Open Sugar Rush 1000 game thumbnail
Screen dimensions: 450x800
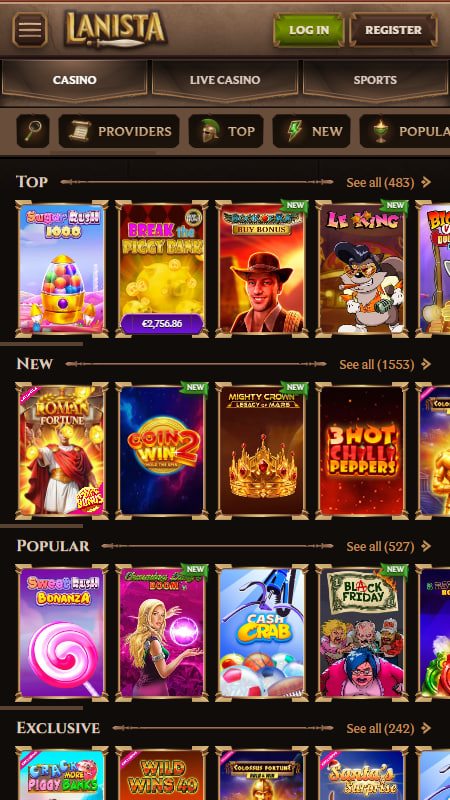(62, 269)
